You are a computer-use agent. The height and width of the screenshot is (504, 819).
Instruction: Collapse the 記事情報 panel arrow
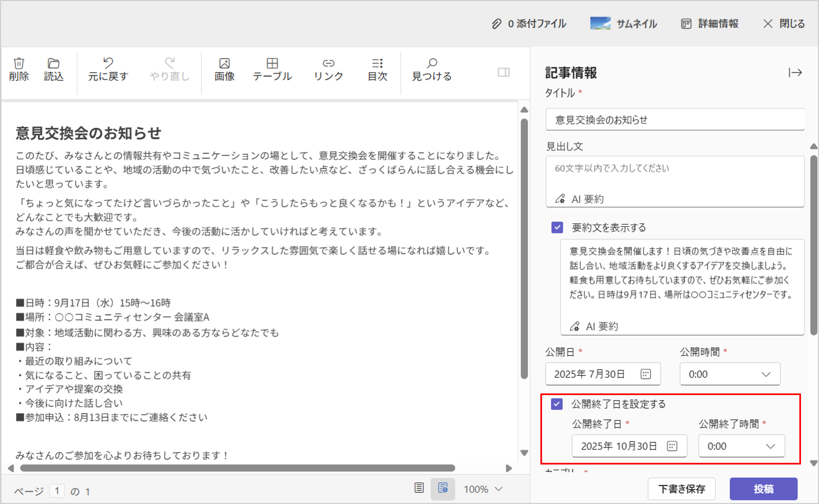click(x=795, y=72)
